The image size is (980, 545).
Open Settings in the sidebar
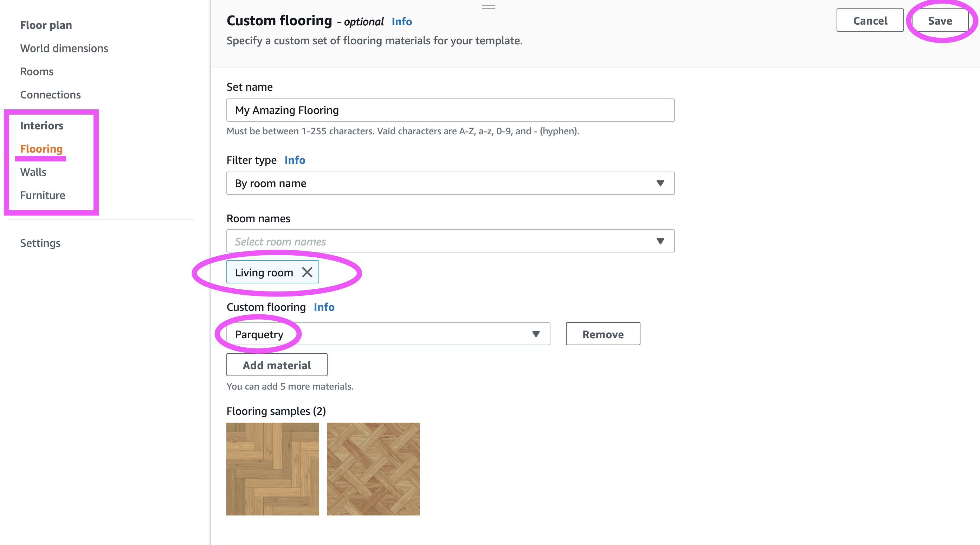point(40,243)
